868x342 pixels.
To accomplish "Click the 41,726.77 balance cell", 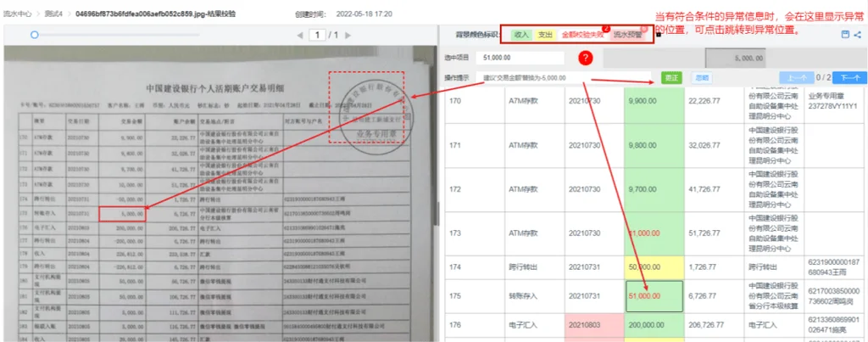I will tap(714, 189).
